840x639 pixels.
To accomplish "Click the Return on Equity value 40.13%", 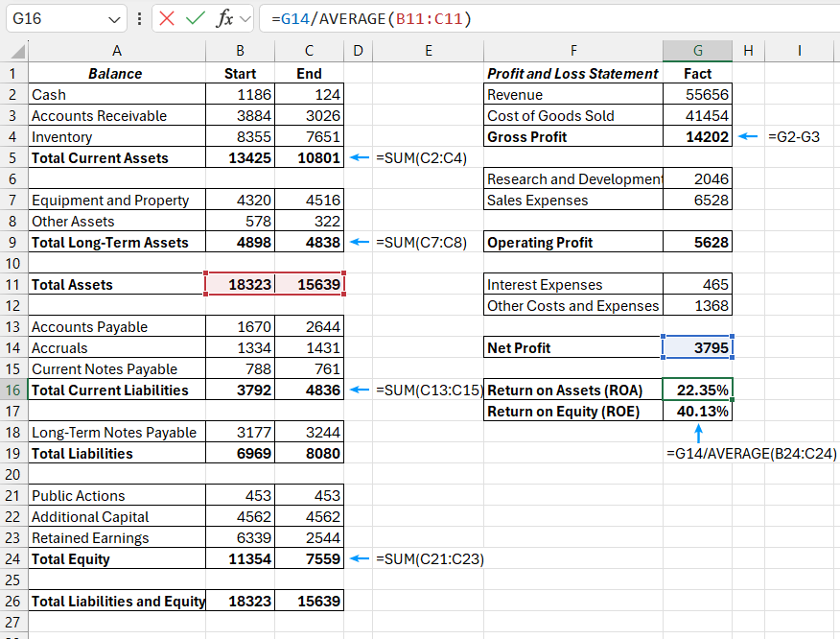I will point(697,411).
